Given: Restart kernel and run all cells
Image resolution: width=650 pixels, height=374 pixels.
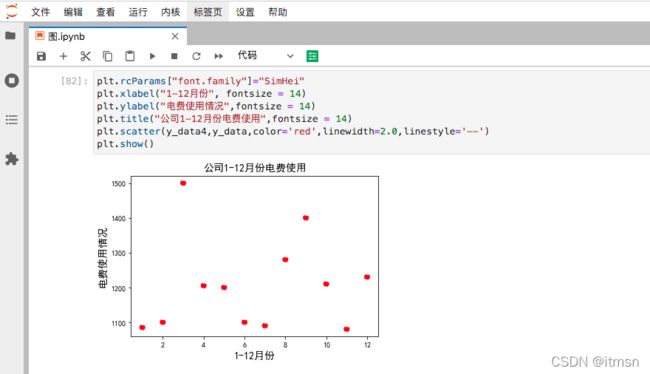Looking at the screenshot, I should coord(218,56).
